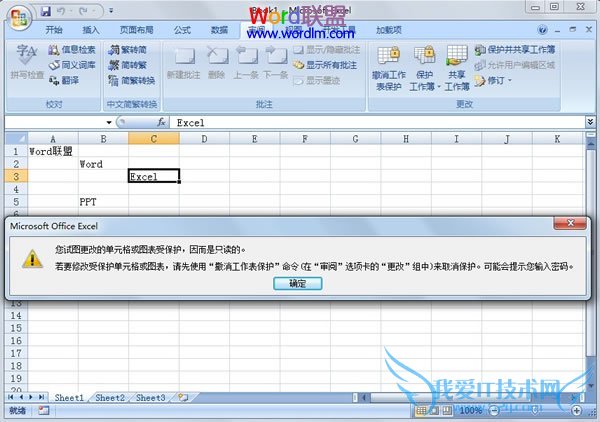Select column D header
600x422 pixels.
coord(204,138)
